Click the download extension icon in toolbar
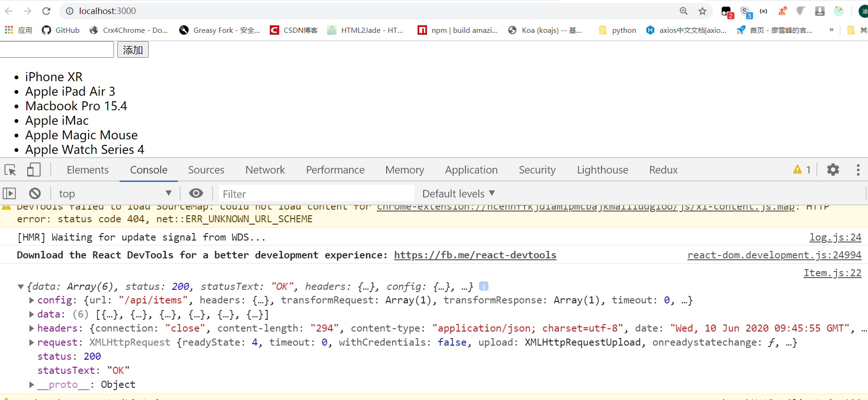The height and width of the screenshot is (400, 868). coord(820,11)
